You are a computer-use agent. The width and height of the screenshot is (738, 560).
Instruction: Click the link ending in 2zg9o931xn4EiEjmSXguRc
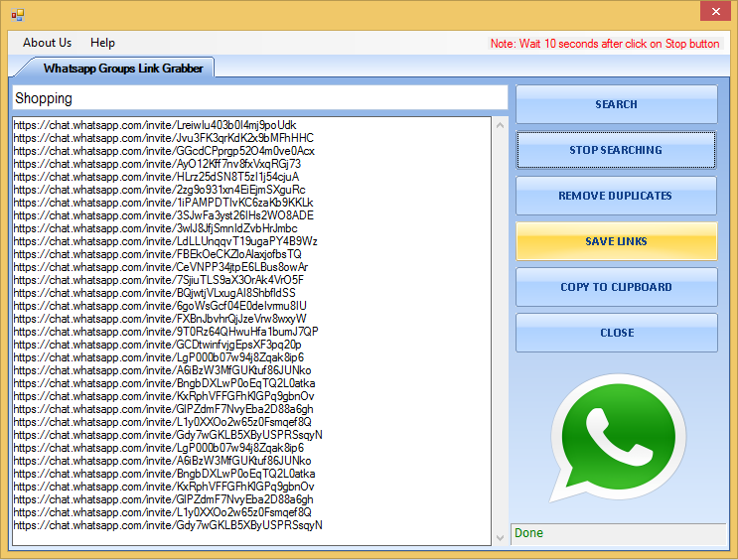click(160, 190)
